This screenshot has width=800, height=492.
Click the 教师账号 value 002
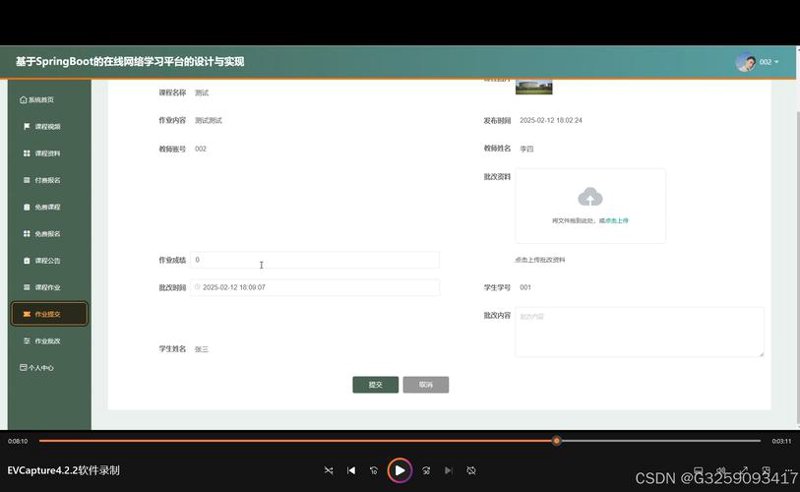pyautogui.click(x=201, y=149)
